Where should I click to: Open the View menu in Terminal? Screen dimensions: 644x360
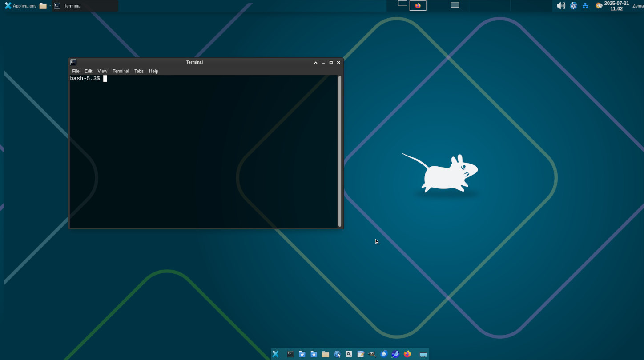click(x=102, y=71)
